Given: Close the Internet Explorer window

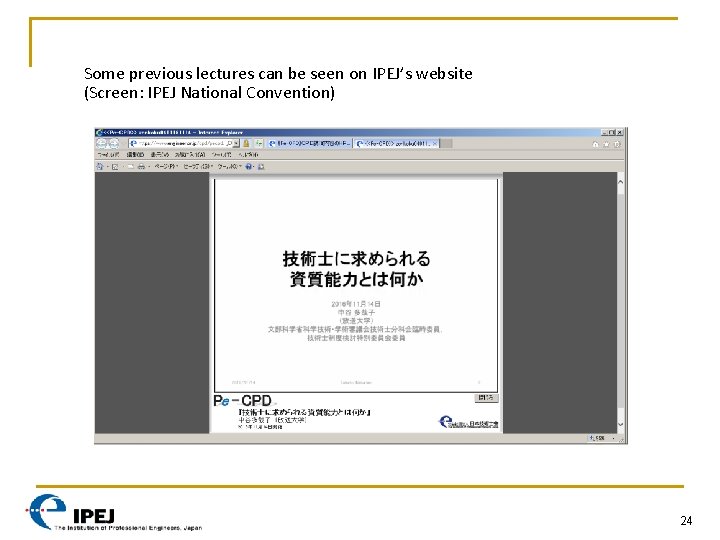Looking at the screenshot, I should point(619,132).
